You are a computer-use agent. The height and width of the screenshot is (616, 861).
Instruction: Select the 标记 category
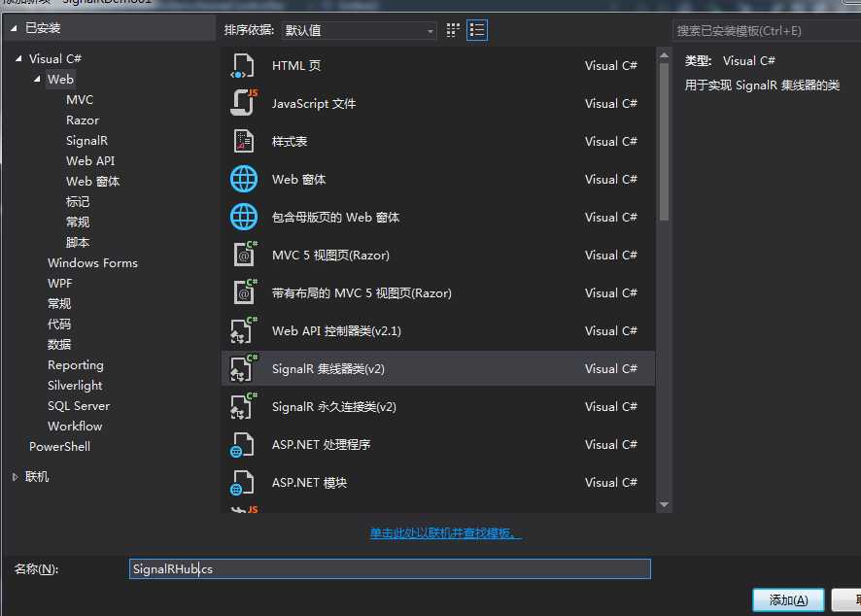coord(78,201)
